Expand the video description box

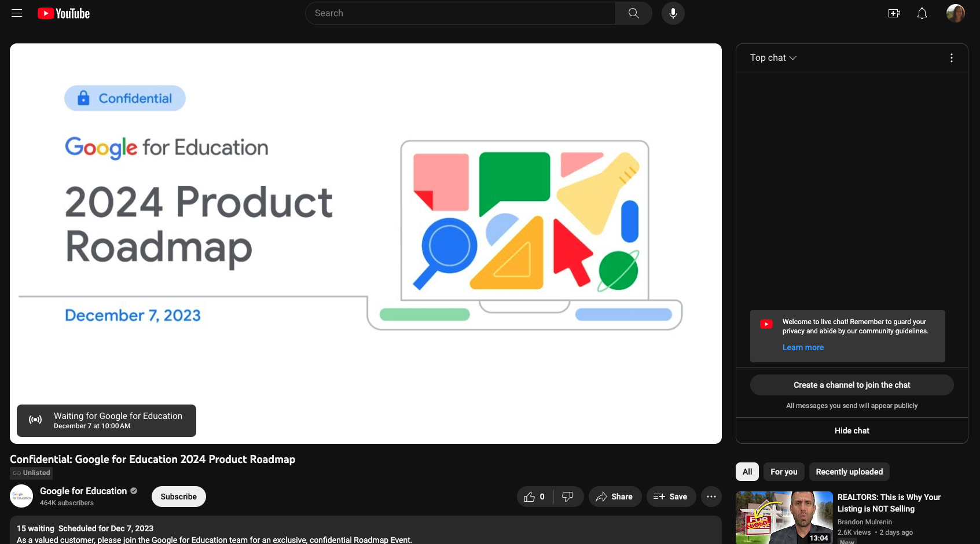point(366,530)
